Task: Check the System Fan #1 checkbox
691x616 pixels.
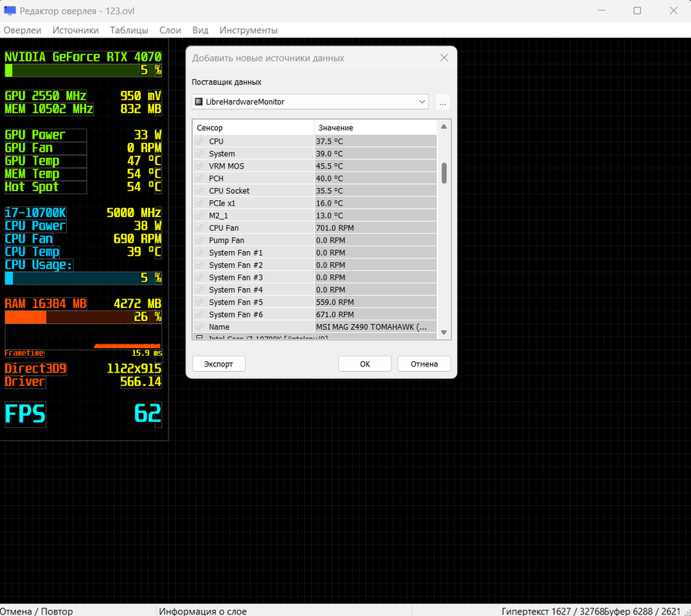Action: 200,253
